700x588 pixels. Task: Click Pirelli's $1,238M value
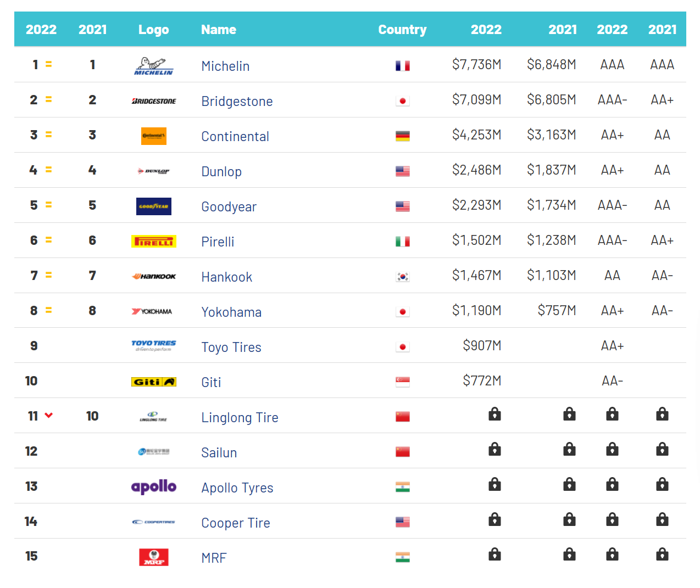[x=551, y=240]
